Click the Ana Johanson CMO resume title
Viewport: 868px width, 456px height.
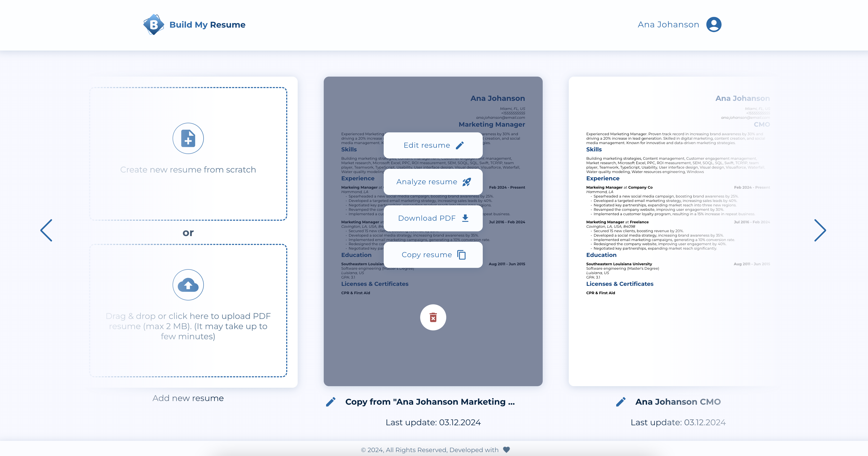[678, 402]
